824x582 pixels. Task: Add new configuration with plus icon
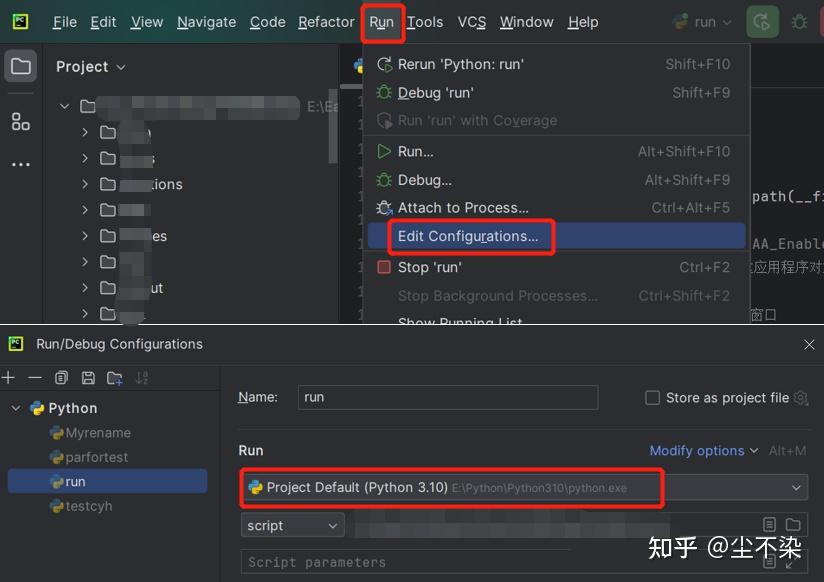pos(8,377)
